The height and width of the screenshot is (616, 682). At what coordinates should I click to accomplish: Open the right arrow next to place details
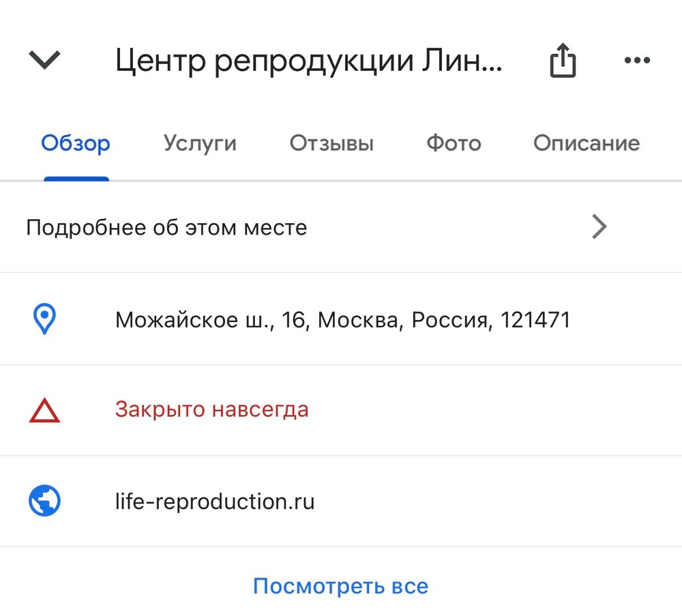click(x=599, y=226)
